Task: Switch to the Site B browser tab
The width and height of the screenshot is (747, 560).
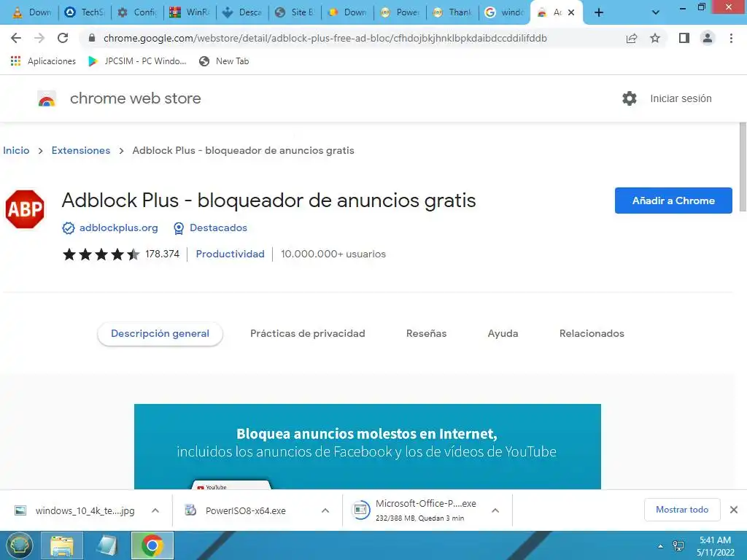Action: coord(295,12)
